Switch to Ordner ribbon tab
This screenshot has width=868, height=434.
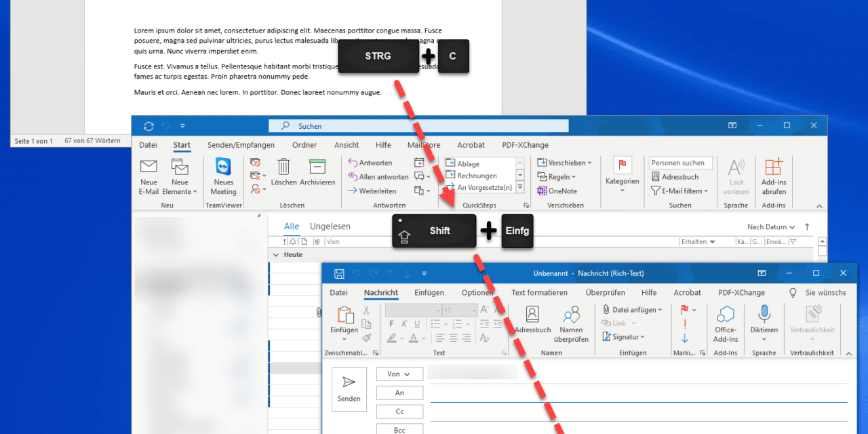[x=304, y=145]
